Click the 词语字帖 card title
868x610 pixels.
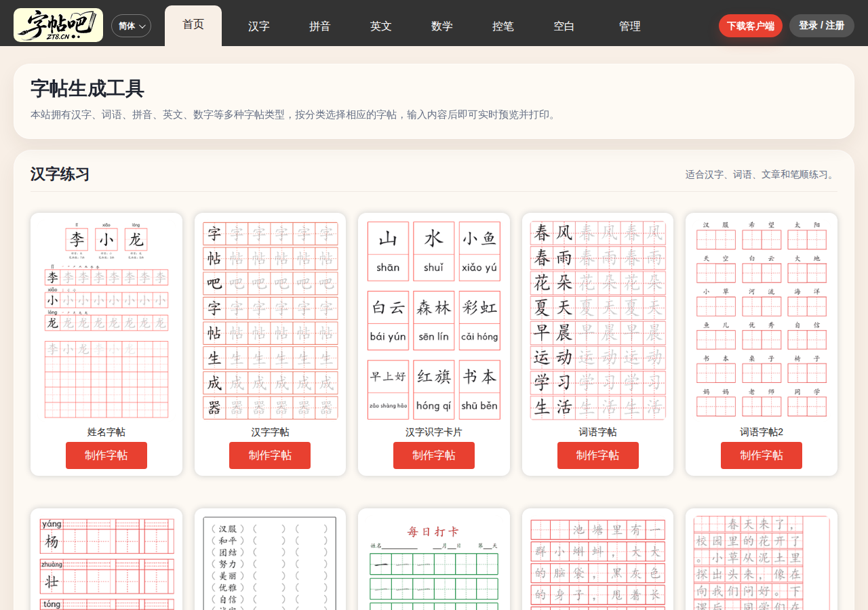pos(598,432)
